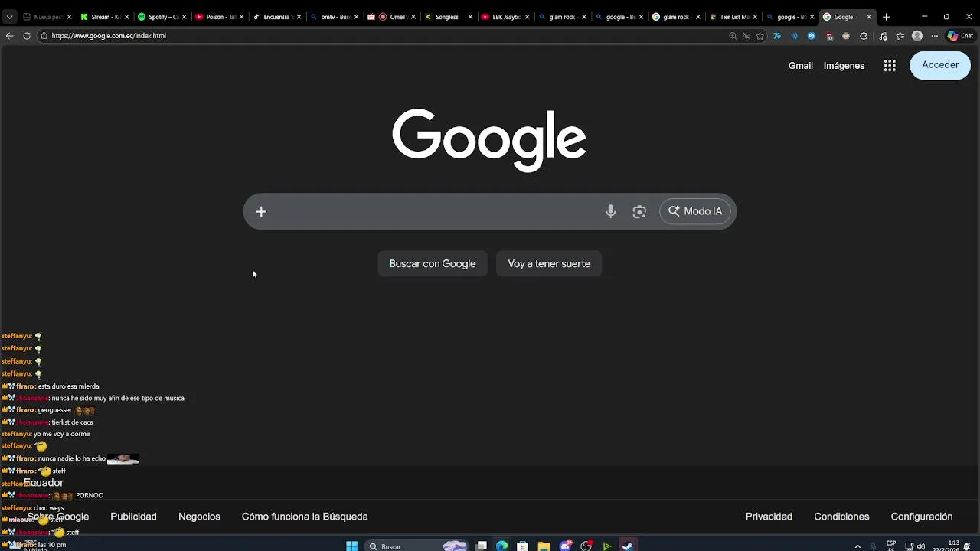The height and width of the screenshot is (551, 980).
Task: Click the taskbar Buscar search box
Action: point(417,546)
